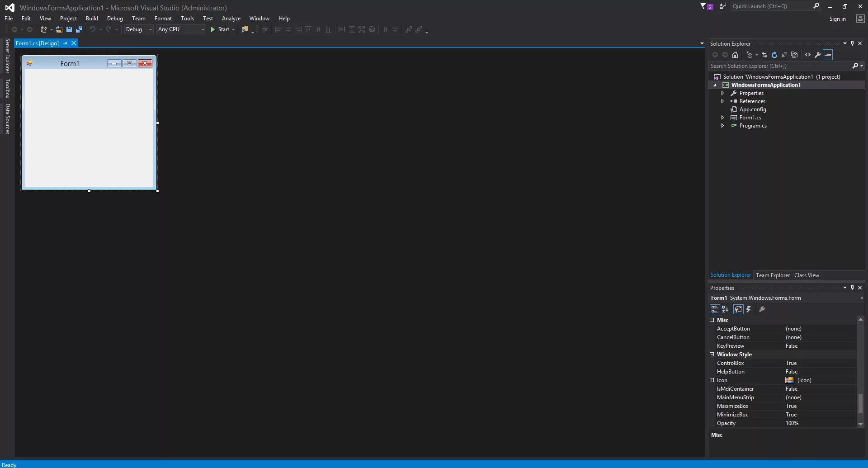This screenshot has width=868, height=468.
Task: Click the New Project toolbar icon
Action: tap(43, 29)
